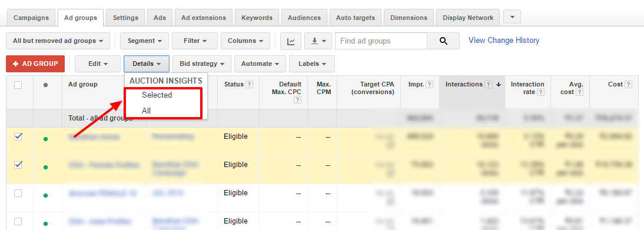The image size is (644, 230).
Task: Click the second row's green status dot
Action: click(x=45, y=167)
